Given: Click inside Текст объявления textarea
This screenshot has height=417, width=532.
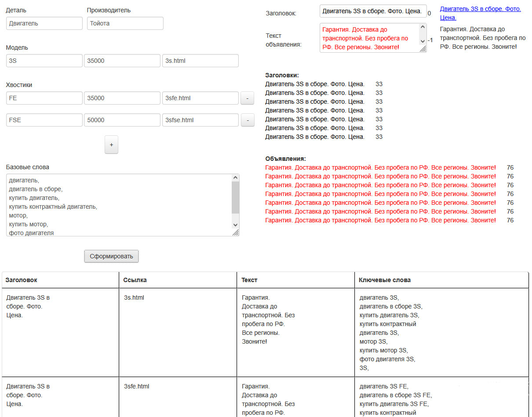Looking at the screenshot, I should pyautogui.click(x=369, y=38).
